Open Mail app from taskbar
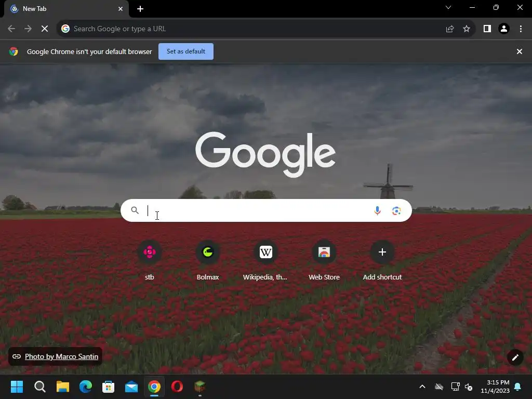 click(x=131, y=387)
